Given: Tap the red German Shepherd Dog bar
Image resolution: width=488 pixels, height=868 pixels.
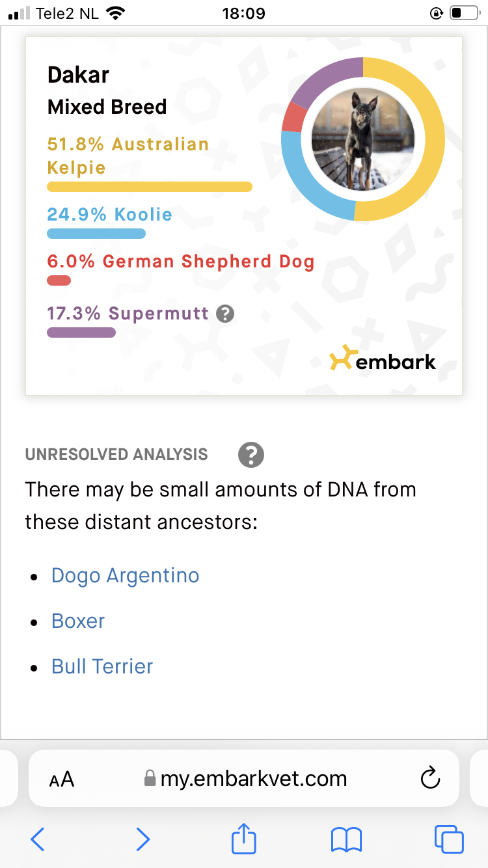Looking at the screenshot, I should pyautogui.click(x=59, y=280).
